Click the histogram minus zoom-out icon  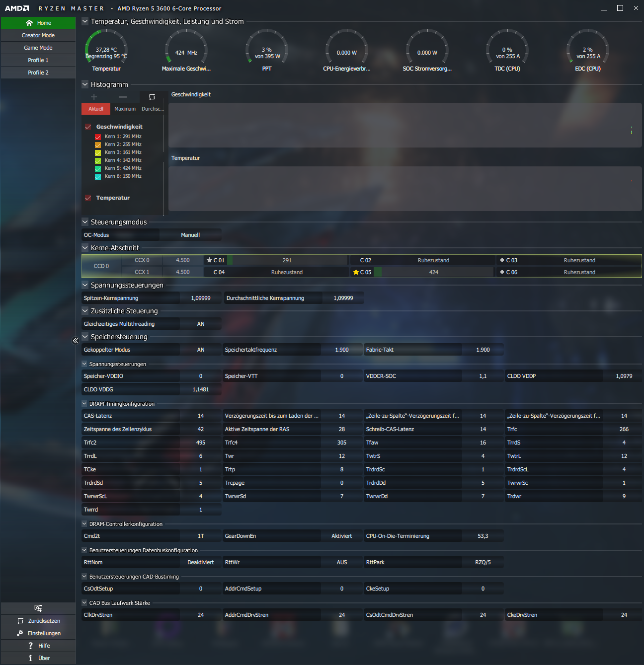click(x=123, y=97)
